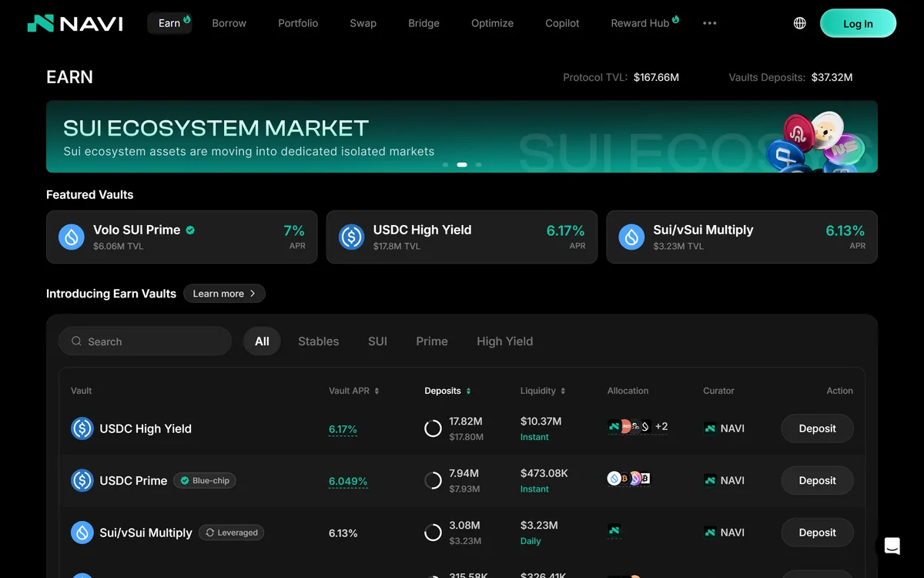Click Learn more about Earn Vaults
924x578 pixels.
click(224, 294)
